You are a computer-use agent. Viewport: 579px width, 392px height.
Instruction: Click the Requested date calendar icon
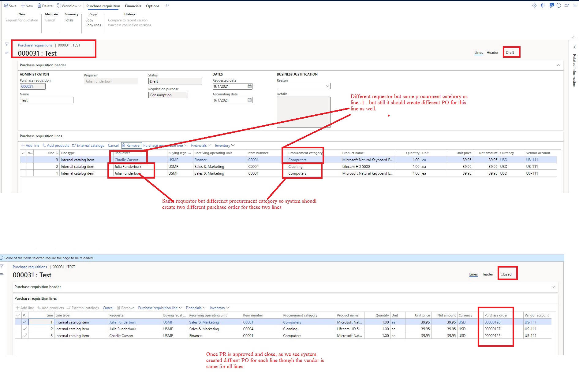[249, 86]
